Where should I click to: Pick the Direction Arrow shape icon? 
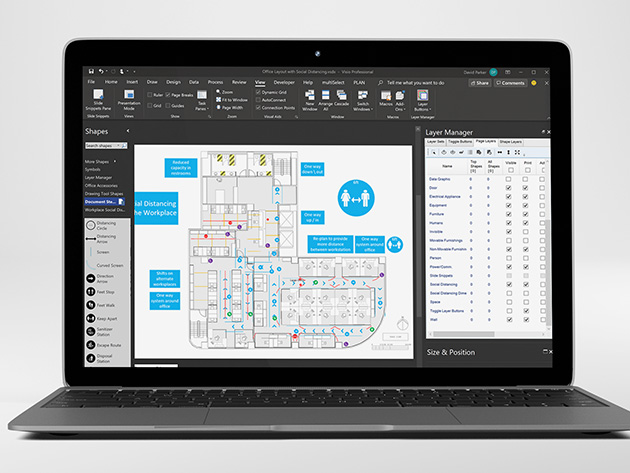91,276
